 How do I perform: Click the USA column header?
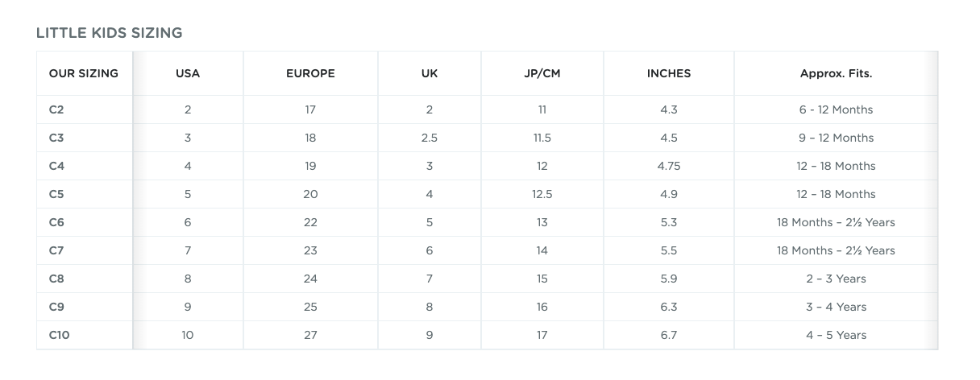188,73
